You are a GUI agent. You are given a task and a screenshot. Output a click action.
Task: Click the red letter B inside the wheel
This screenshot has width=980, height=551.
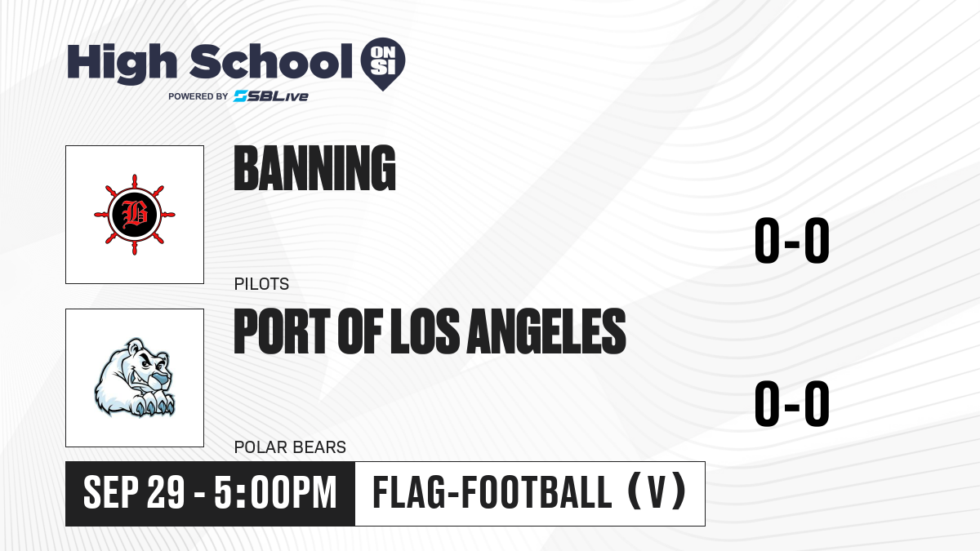(x=135, y=215)
